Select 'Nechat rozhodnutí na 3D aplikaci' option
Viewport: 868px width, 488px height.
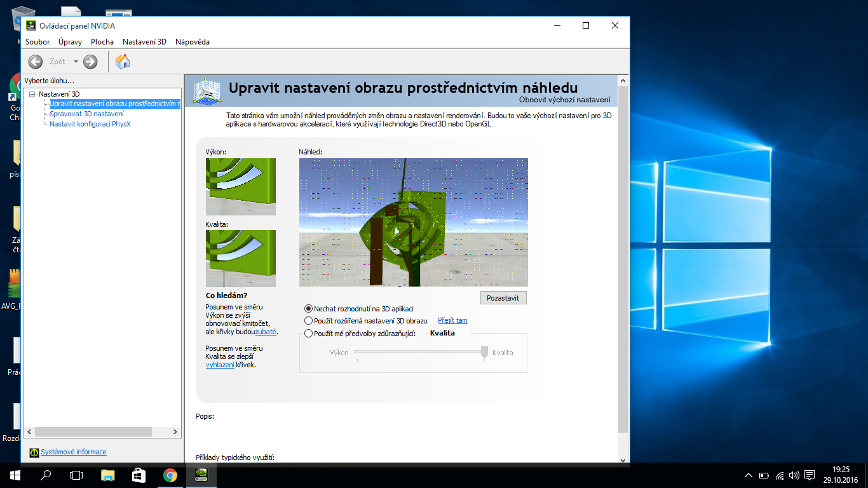pos(359,309)
